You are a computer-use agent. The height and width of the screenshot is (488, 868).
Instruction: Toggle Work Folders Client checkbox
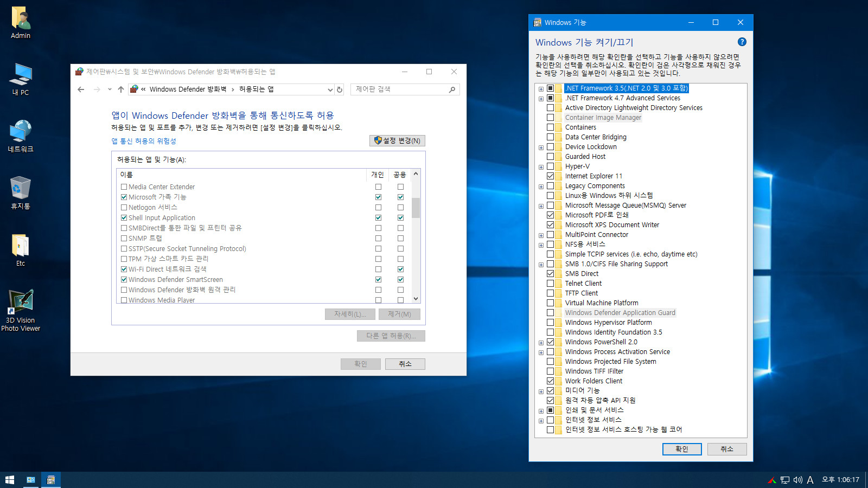[x=550, y=381]
